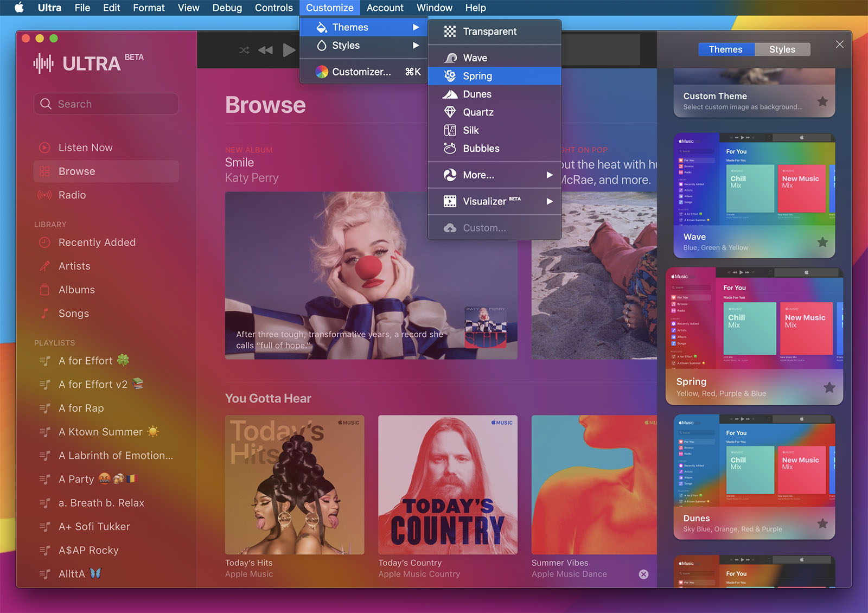Switch to the Themes tab in panel
Viewport: 868px width, 613px height.
tap(725, 49)
